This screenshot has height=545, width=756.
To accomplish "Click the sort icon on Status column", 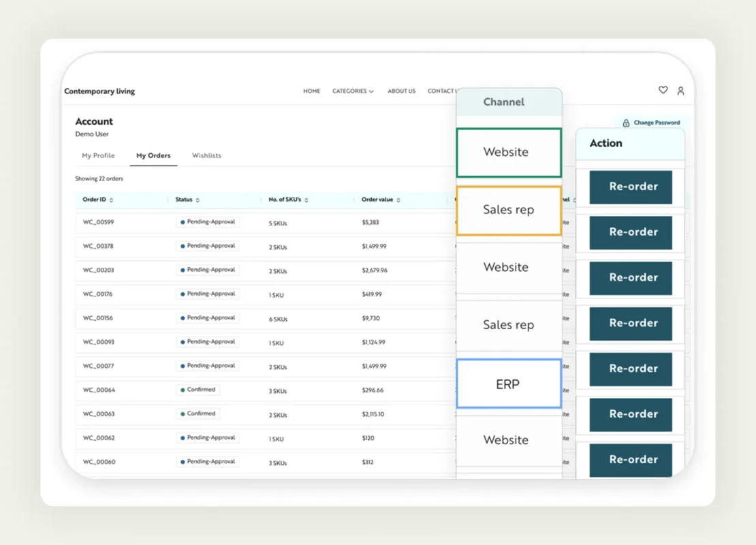I will tap(197, 199).
